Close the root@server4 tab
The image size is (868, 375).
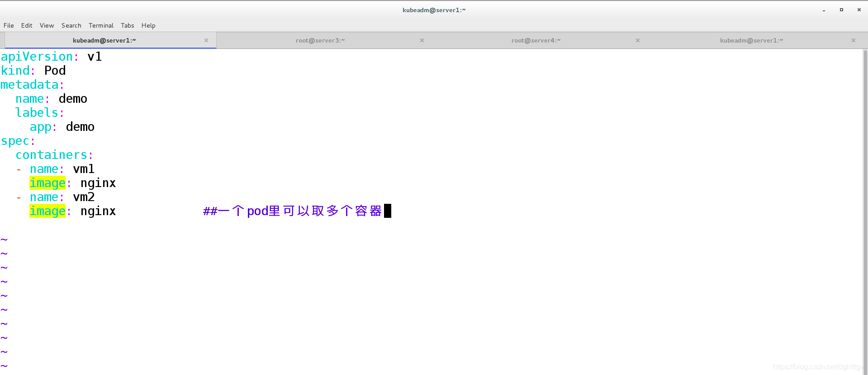click(x=638, y=40)
